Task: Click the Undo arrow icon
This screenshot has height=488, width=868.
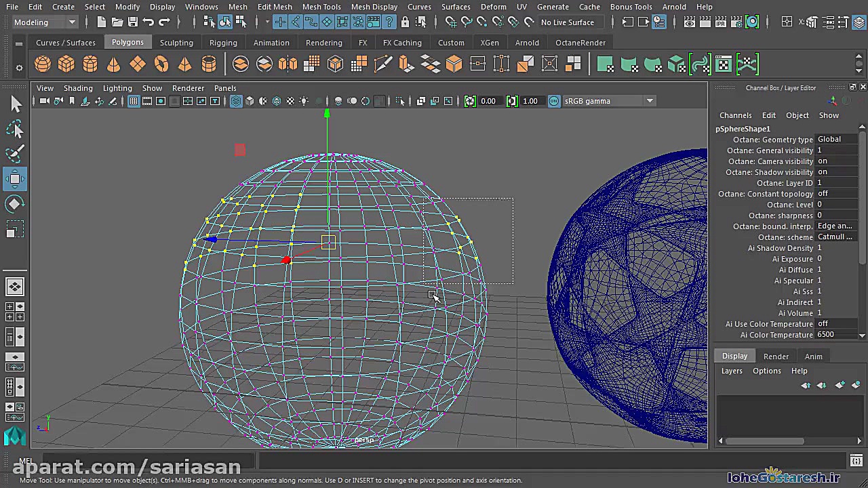Action: pyautogui.click(x=149, y=22)
